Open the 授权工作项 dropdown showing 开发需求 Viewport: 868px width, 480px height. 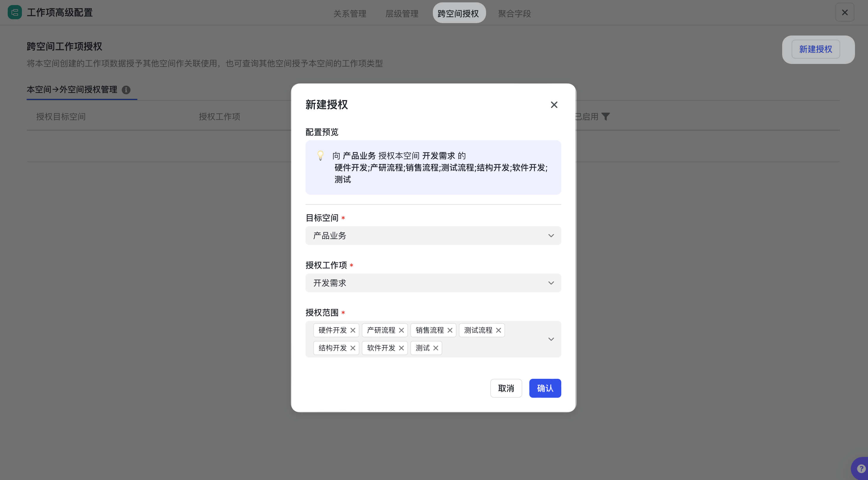click(x=433, y=283)
